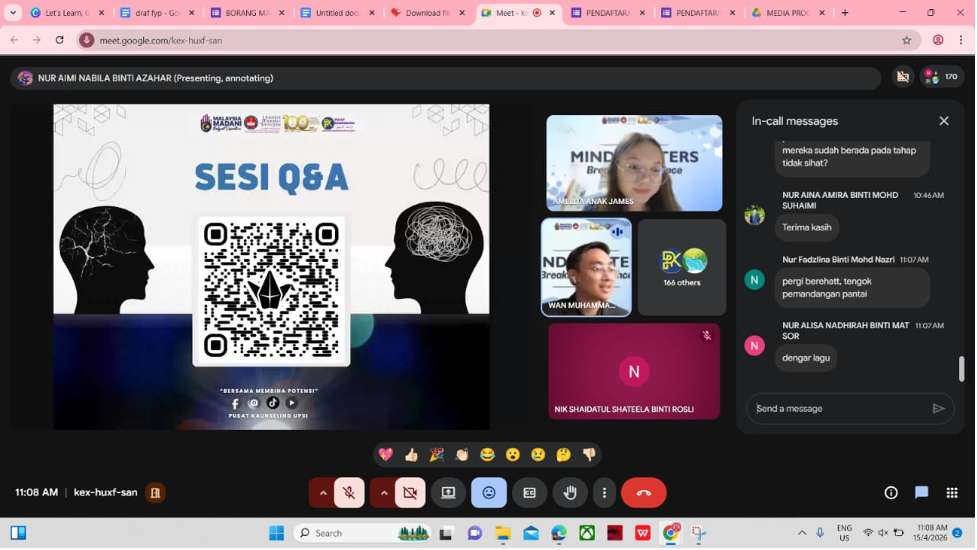
Task: Hide the emoji reactions bar
Action: [x=489, y=493]
